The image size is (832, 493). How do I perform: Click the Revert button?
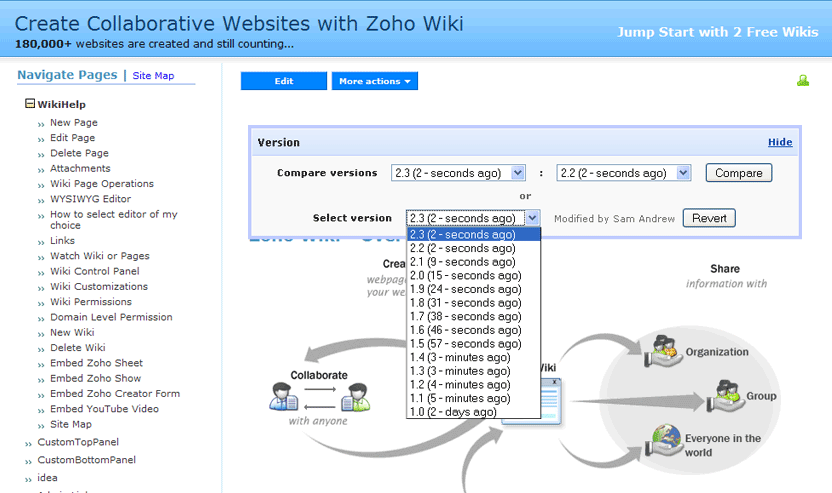[x=709, y=218]
